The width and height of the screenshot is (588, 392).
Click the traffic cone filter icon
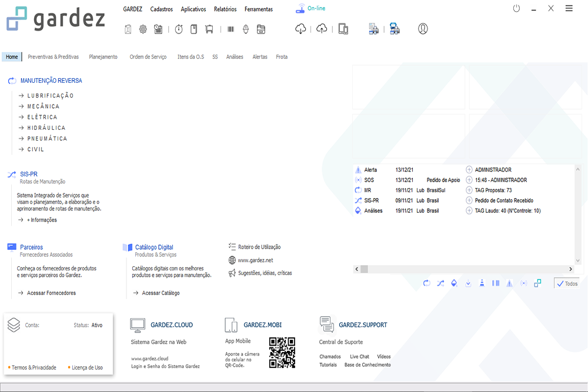click(x=482, y=283)
